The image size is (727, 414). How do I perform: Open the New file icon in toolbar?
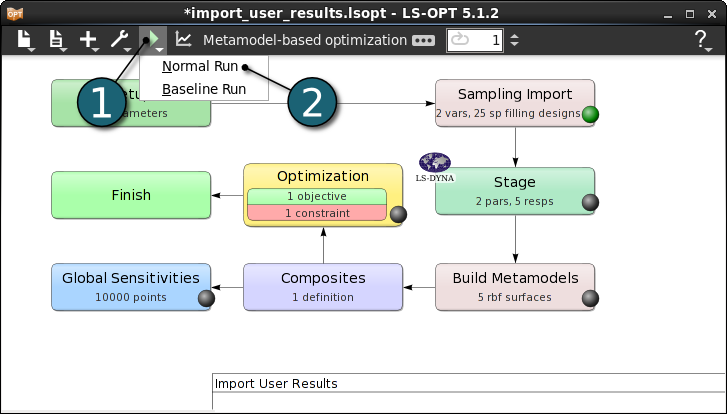click(26, 40)
